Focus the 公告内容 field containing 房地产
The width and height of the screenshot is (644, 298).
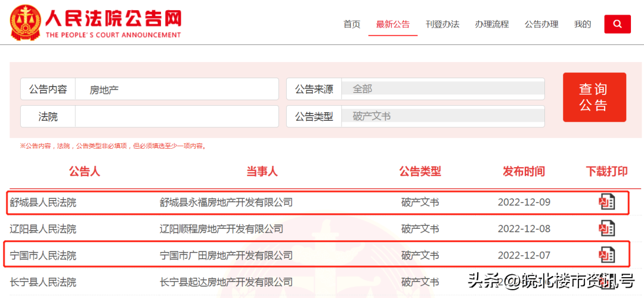click(x=177, y=89)
